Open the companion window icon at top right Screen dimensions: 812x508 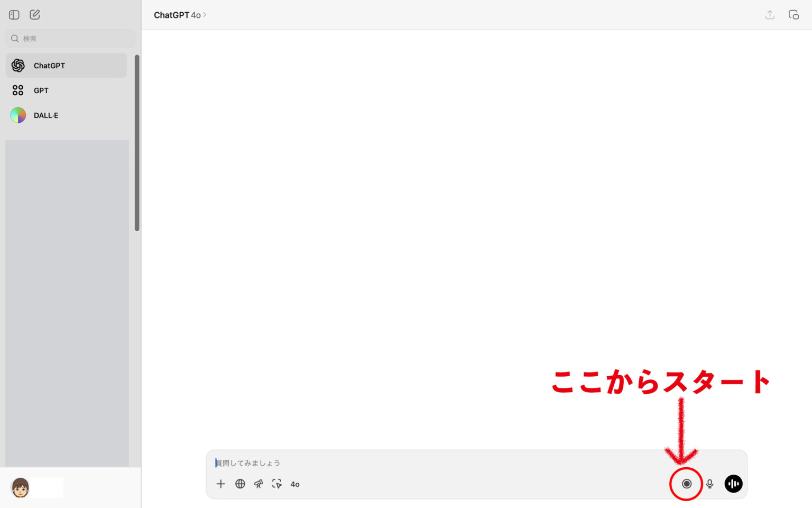pos(793,15)
